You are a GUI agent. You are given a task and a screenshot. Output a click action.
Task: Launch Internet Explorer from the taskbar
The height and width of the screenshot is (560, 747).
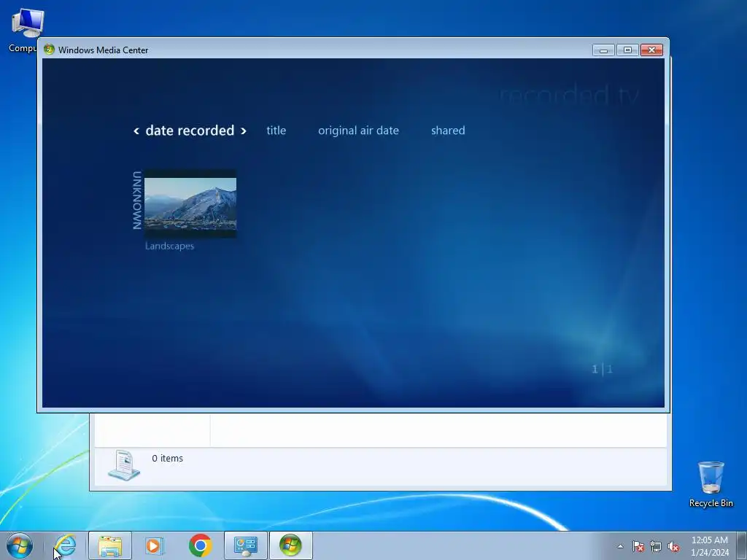65,545
